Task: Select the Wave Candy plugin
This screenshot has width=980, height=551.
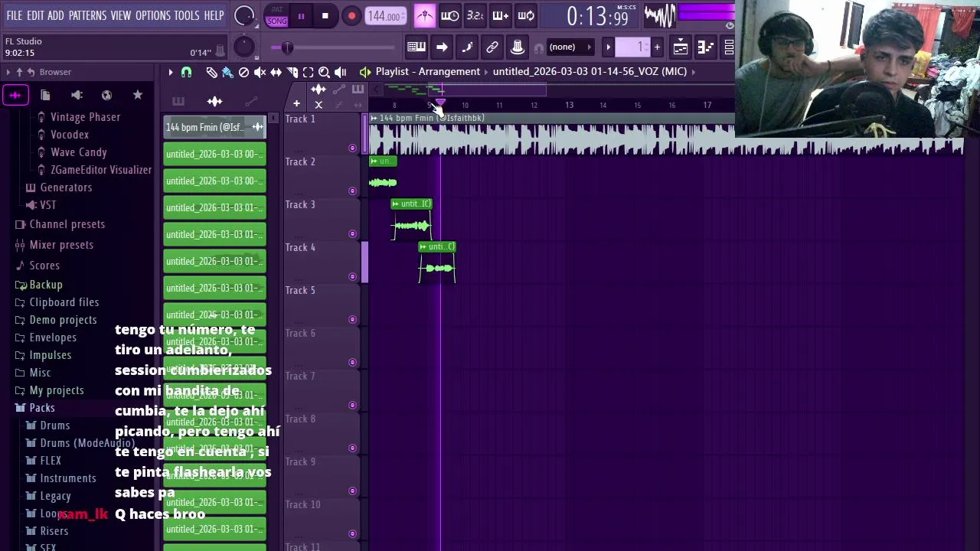Action: pos(78,152)
